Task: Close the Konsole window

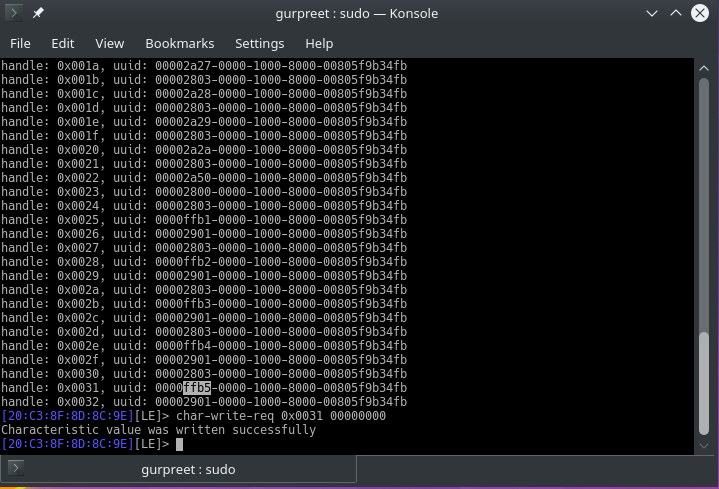Action: [x=702, y=14]
